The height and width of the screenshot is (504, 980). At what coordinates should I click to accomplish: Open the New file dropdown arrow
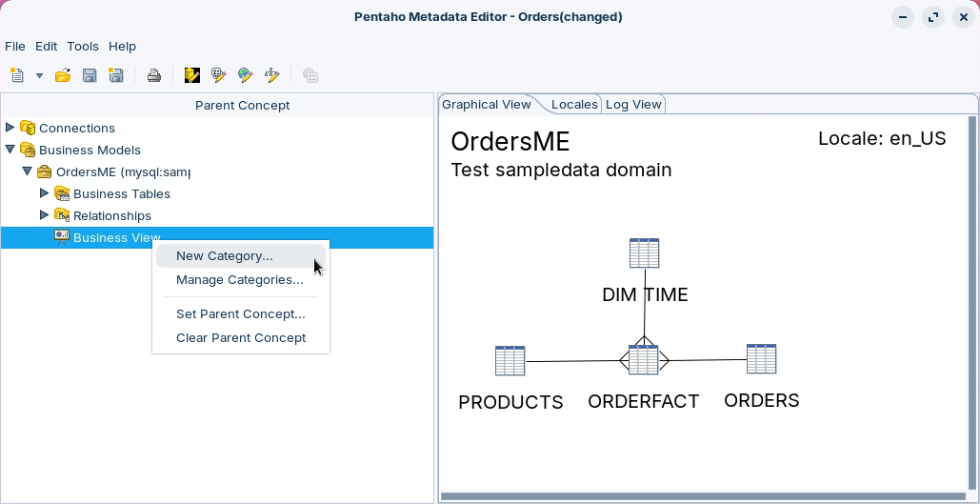click(39, 75)
